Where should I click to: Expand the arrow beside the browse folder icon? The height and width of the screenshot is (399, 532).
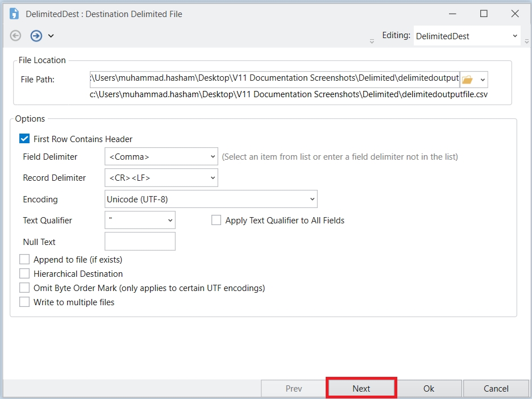483,80
